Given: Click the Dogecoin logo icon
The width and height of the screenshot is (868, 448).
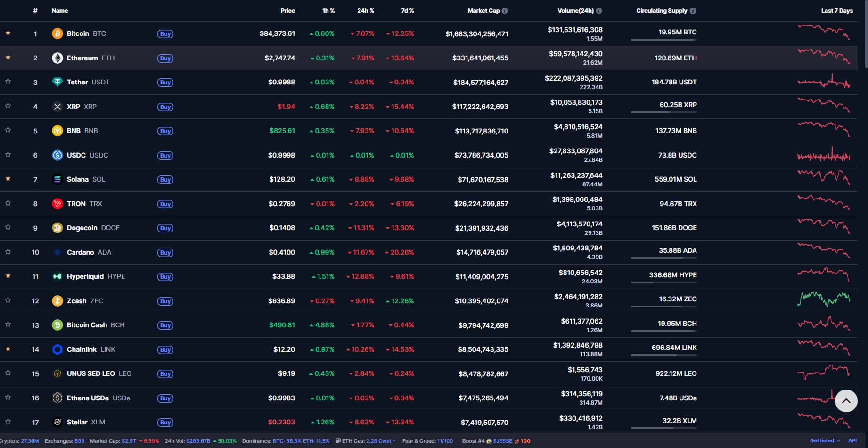Looking at the screenshot, I should click(x=57, y=228).
